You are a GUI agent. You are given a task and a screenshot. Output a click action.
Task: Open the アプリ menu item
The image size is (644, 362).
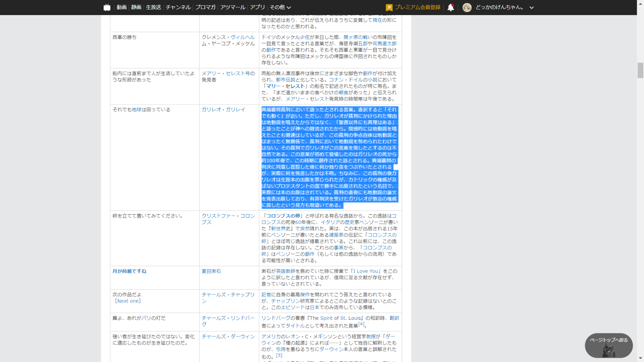tap(257, 8)
